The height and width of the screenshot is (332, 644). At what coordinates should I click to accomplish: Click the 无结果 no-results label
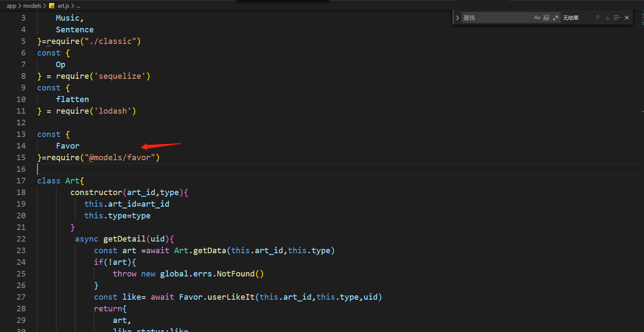571,18
